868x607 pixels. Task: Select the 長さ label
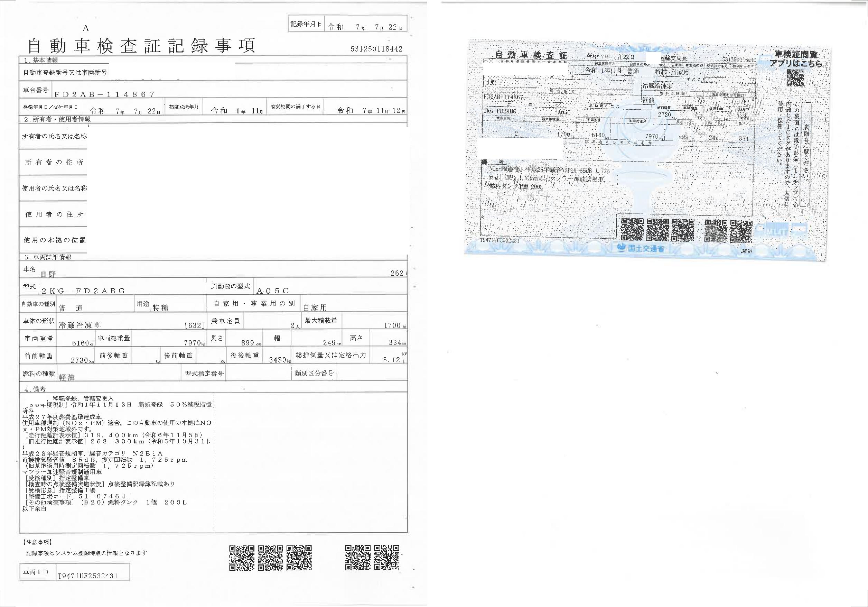[217, 338]
